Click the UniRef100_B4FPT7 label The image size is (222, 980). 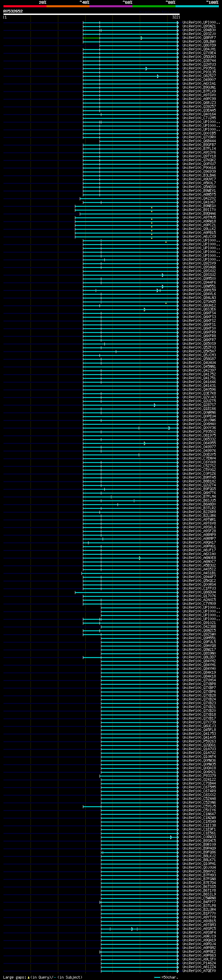tap(199, 902)
